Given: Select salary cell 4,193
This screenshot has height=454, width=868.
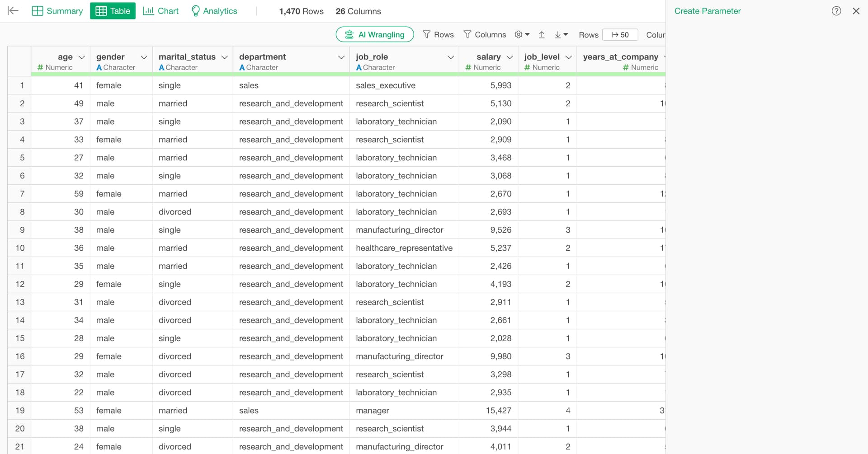Looking at the screenshot, I should tap(488, 284).
